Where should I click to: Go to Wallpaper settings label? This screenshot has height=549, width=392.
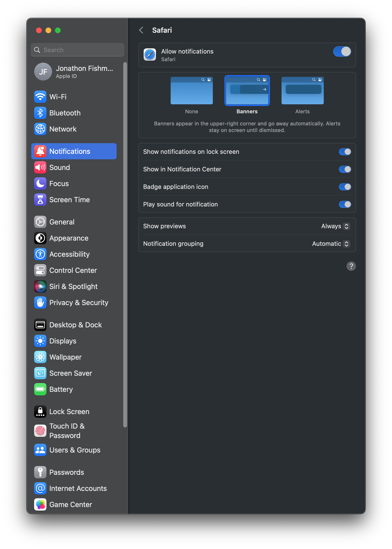65,357
